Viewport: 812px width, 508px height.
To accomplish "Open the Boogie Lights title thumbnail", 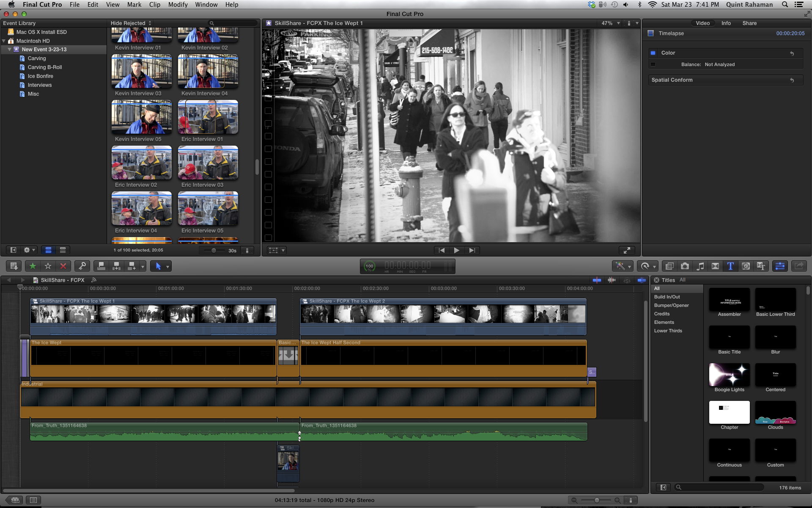I will click(729, 375).
